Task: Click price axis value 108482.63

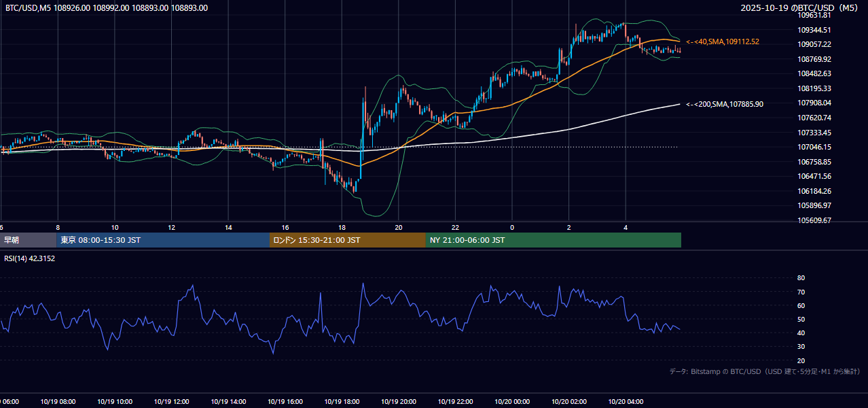Action: point(814,73)
